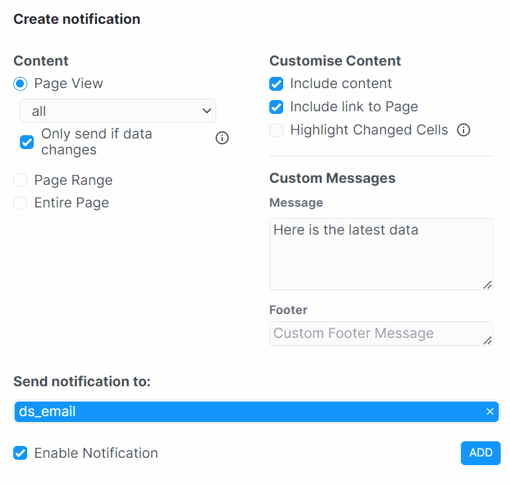
Task: Focus the Custom Footer Message field
Action: (x=381, y=333)
